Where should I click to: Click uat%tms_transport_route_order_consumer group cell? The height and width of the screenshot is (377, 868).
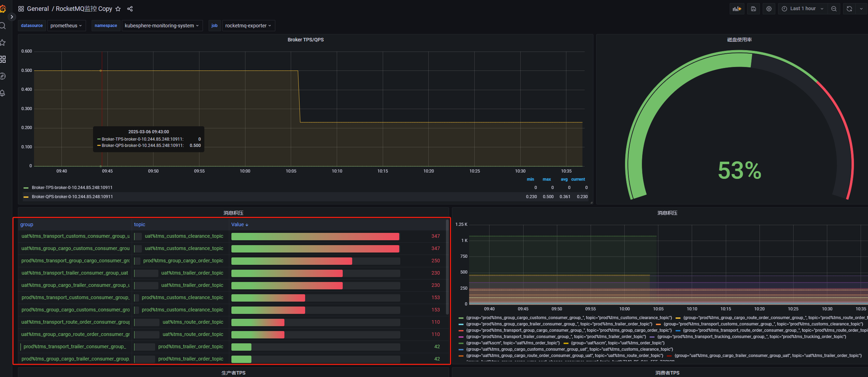[x=75, y=322]
